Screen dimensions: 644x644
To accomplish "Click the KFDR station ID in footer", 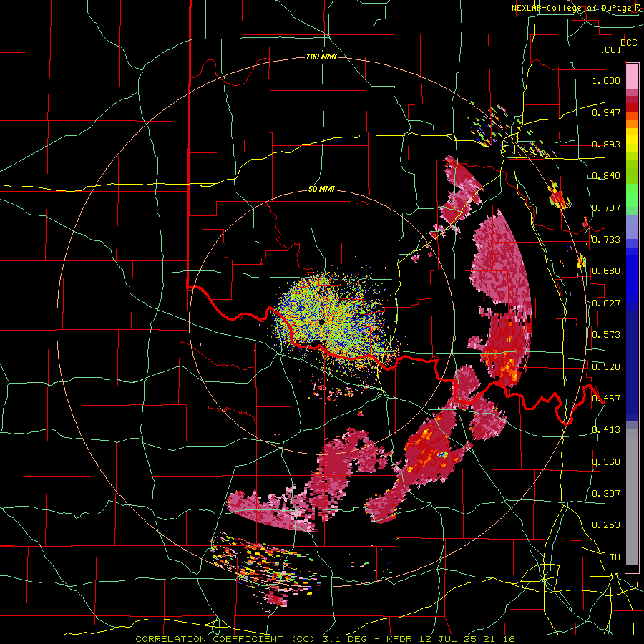I will (401, 639).
